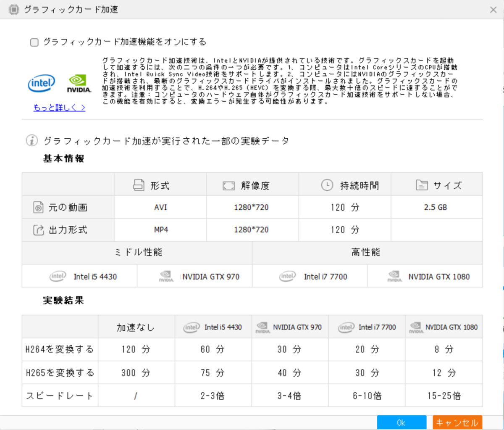Click the 75 分 result cell
Image resolution: width=504 pixels, height=430 pixels.
pos(213,372)
